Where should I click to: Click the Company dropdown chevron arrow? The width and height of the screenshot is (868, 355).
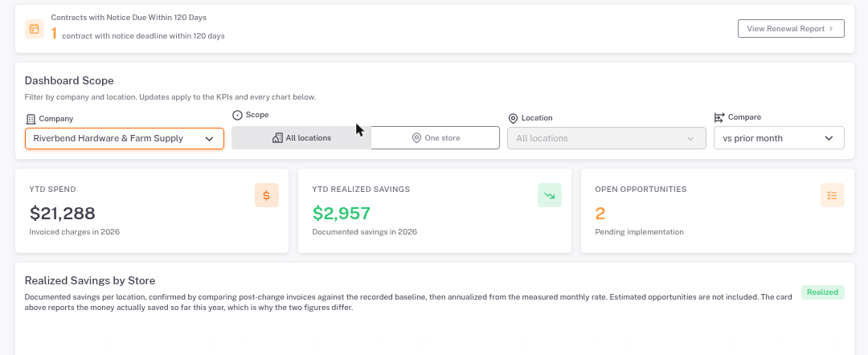(209, 139)
